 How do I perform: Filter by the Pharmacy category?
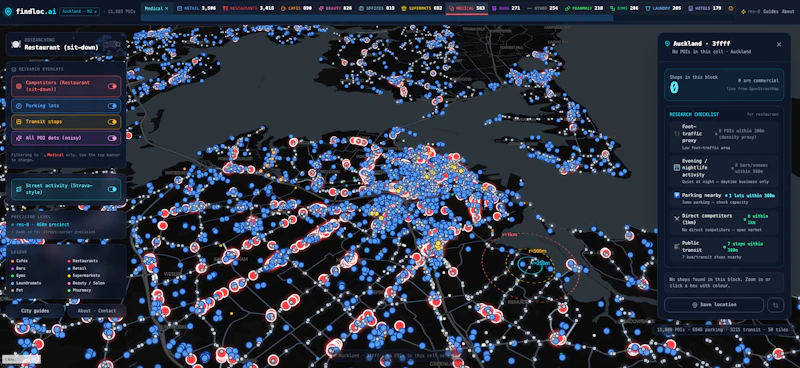583,9
